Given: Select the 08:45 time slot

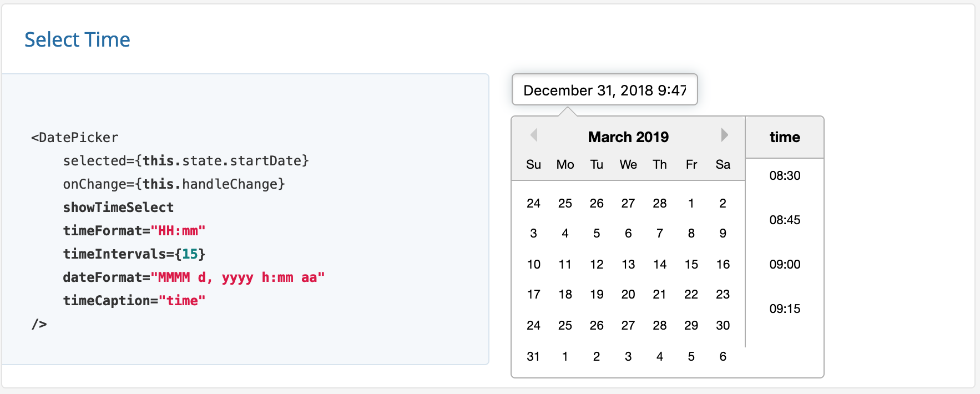Looking at the screenshot, I should [785, 220].
